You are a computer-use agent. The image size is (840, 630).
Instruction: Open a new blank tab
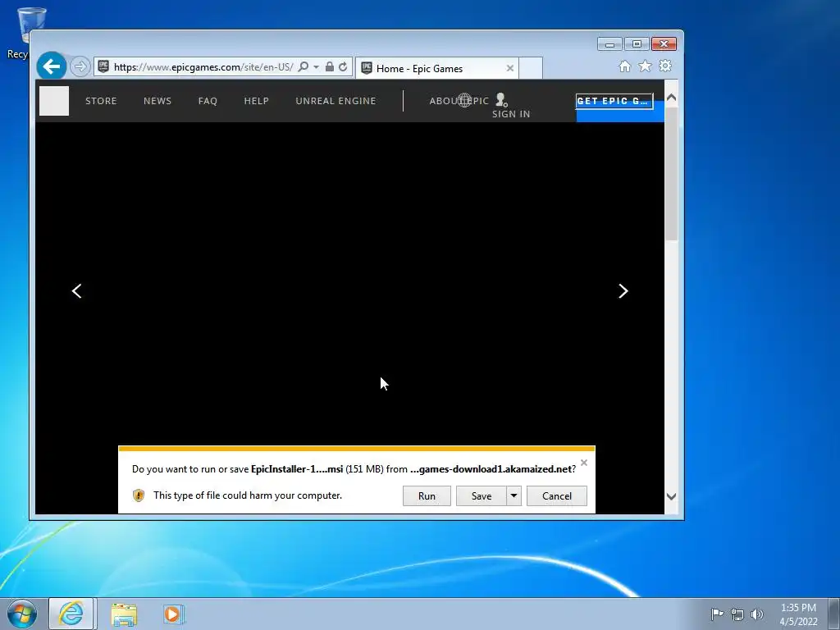[x=531, y=68]
